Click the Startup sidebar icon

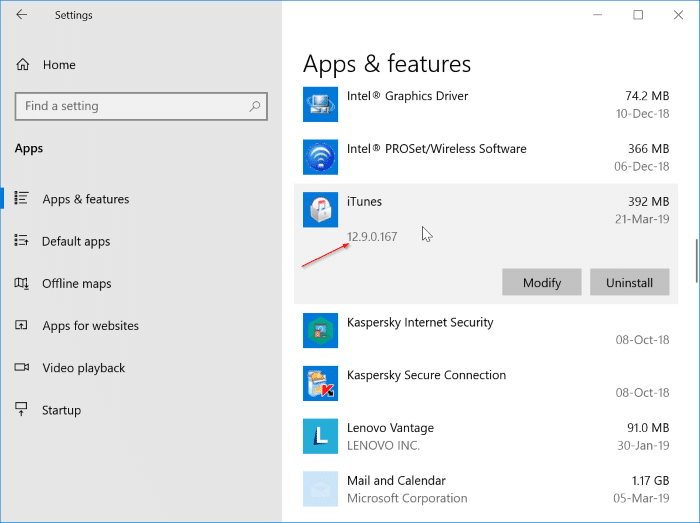click(21, 409)
